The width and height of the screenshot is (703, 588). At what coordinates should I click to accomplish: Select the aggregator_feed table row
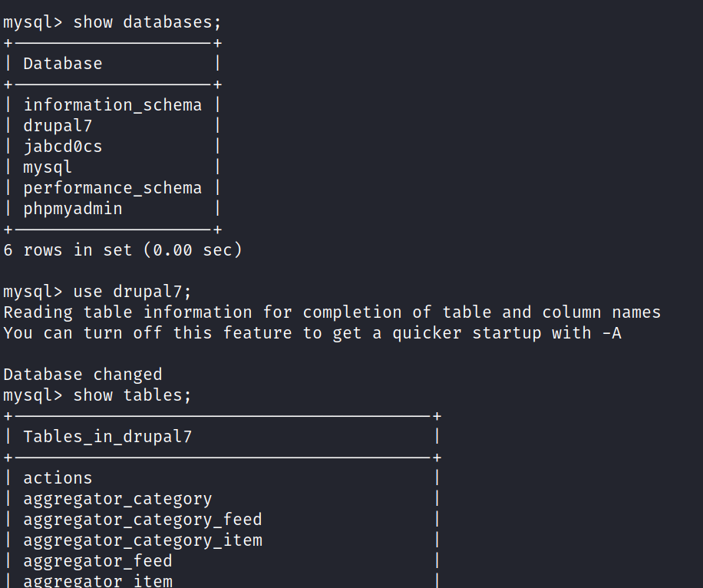click(97, 561)
